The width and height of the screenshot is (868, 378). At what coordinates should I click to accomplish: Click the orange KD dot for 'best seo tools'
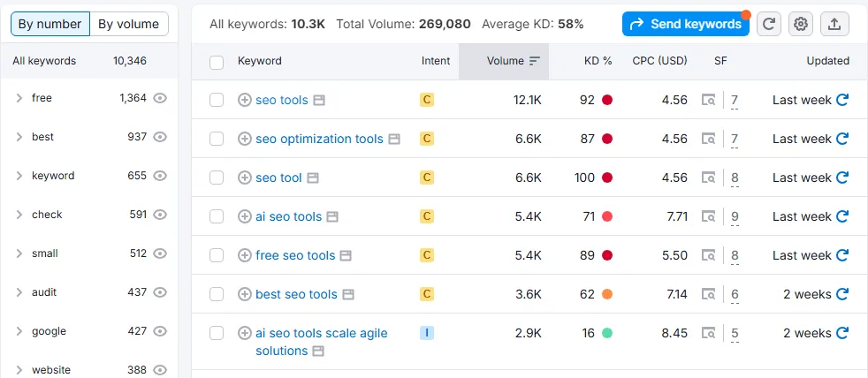[607, 294]
